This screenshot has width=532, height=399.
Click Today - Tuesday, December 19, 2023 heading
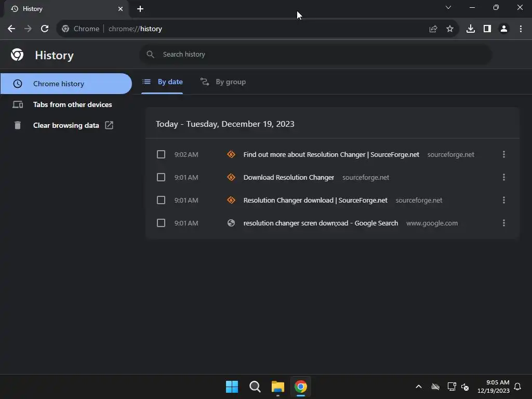[225, 124]
